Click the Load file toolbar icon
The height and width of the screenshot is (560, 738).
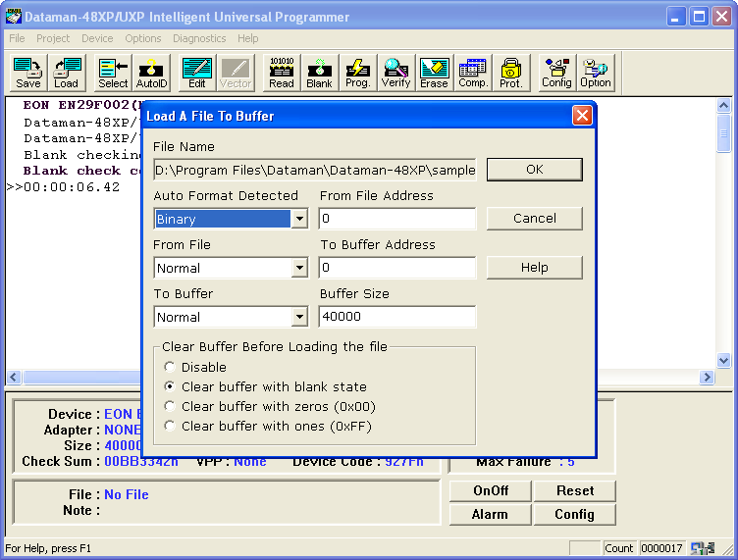[67, 74]
